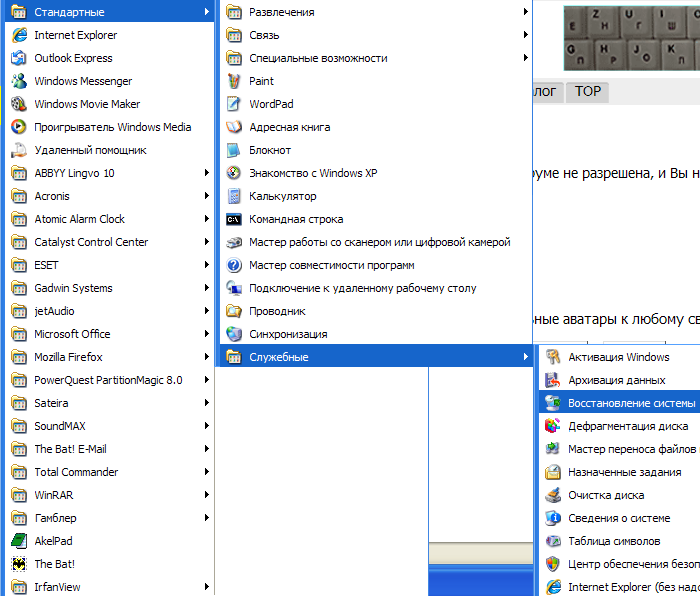This screenshot has width=700, height=596.
Task: Click the Мастер переноса файлов icon
Action: [553, 449]
